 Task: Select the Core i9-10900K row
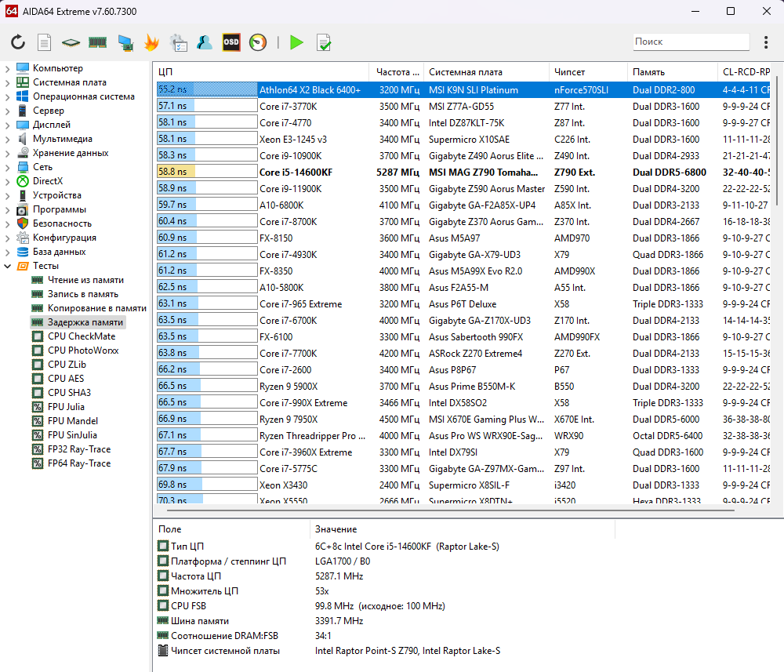(463, 155)
